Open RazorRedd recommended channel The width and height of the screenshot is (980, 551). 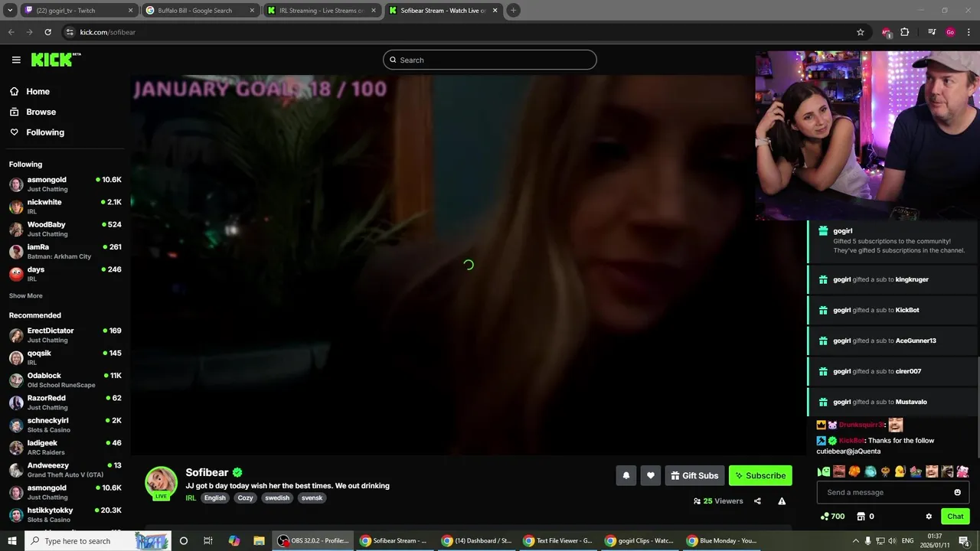tap(65, 403)
